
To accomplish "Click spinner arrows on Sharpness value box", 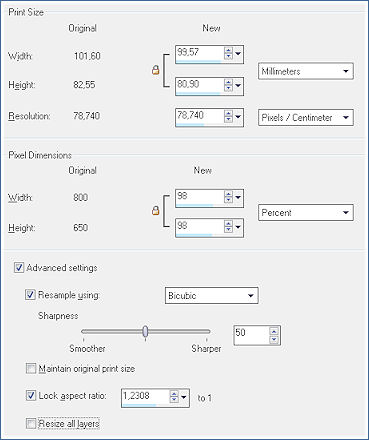I will pos(274,335).
